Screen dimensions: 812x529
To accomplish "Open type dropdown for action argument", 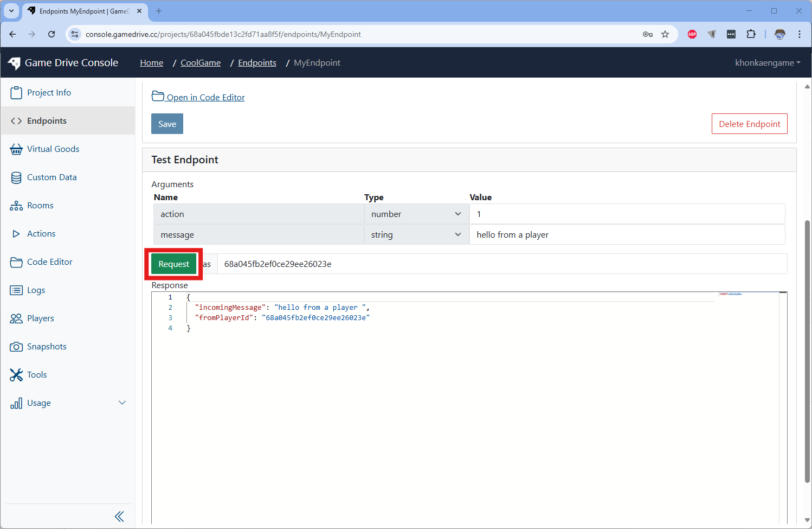I will click(416, 214).
